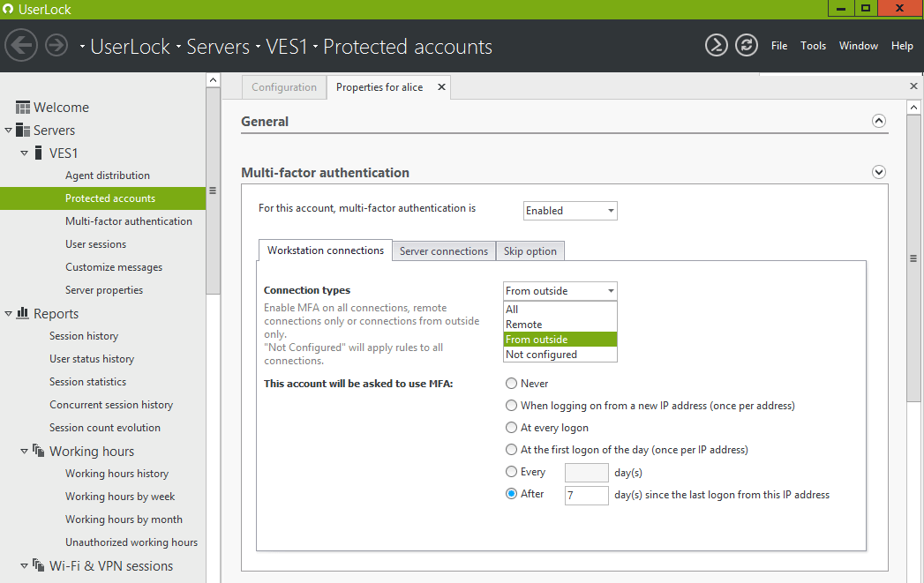Click the Welcome grid icon
The width and height of the screenshot is (924, 583).
coord(22,108)
